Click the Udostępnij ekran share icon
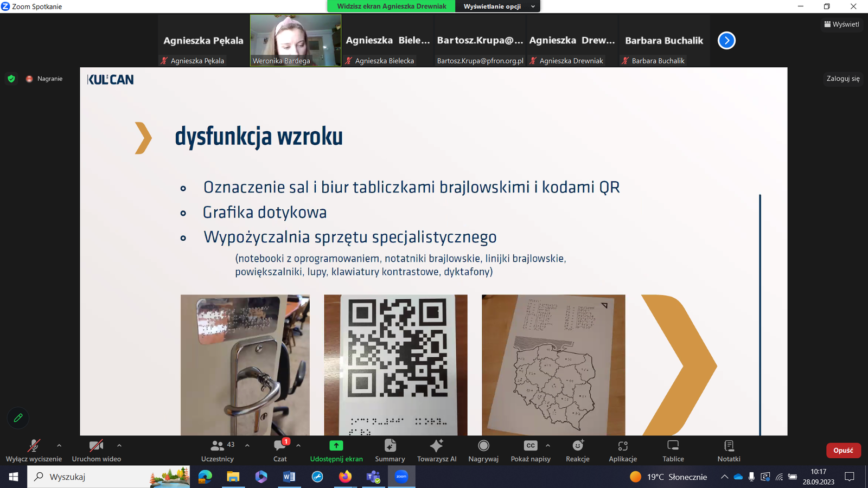Image resolution: width=868 pixels, height=488 pixels. pos(336,446)
